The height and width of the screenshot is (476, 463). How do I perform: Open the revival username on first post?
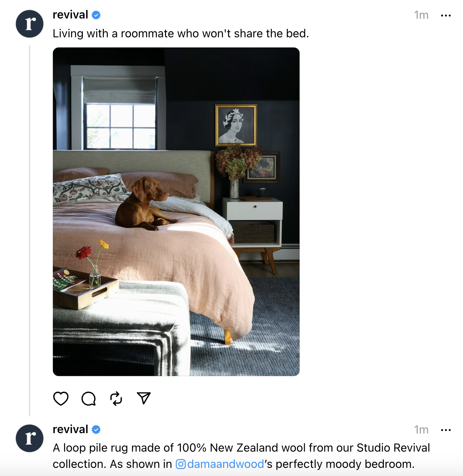coord(71,15)
